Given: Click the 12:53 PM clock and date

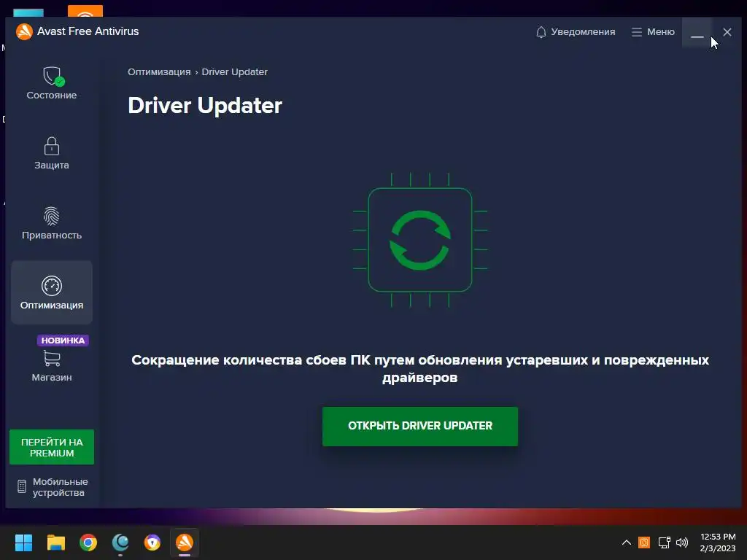Looking at the screenshot, I should click(718, 542).
